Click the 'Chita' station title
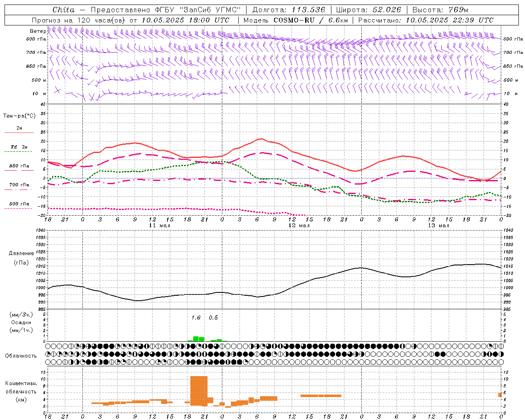 click(64, 10)
